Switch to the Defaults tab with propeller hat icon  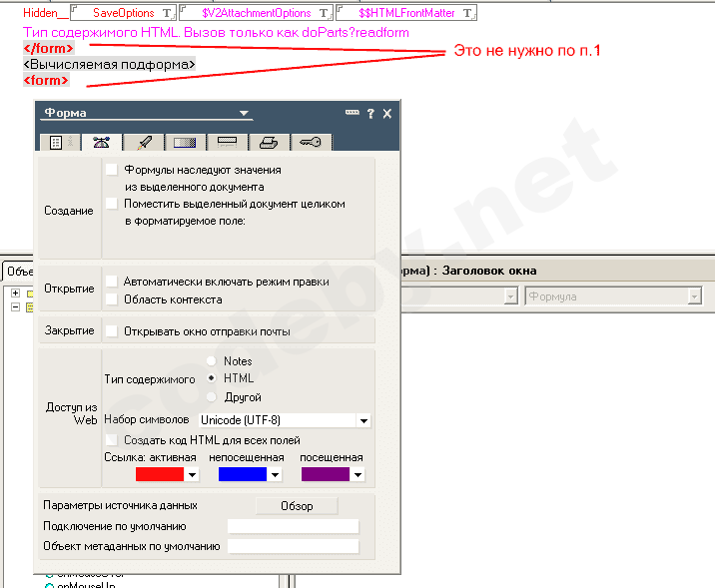coord(101,143)
